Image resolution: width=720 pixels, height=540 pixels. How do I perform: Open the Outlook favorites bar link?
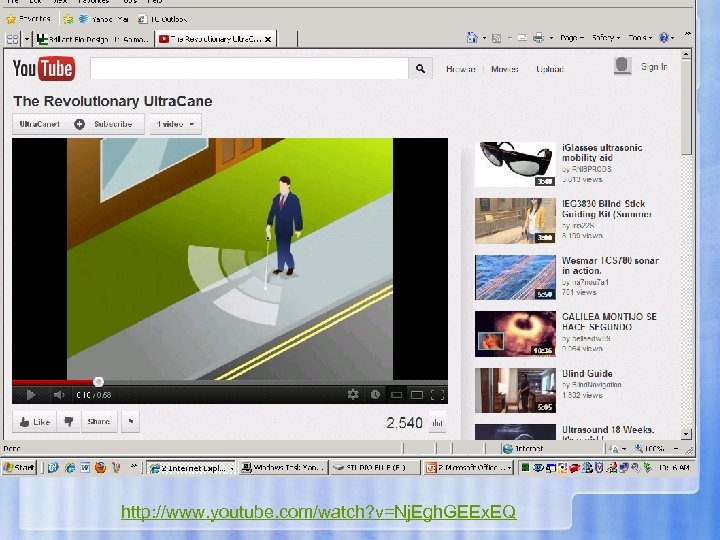click(163, 19)
